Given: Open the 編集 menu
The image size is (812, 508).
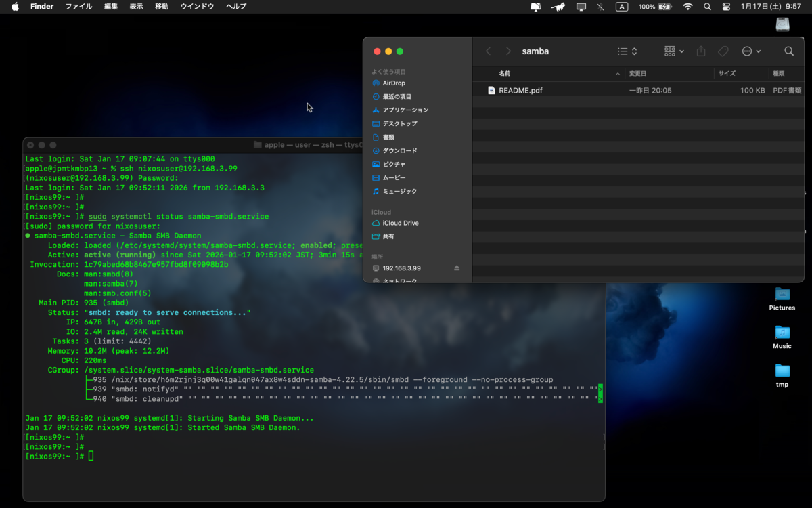Looking at the screenshot, I should click(x=111, y=7).
